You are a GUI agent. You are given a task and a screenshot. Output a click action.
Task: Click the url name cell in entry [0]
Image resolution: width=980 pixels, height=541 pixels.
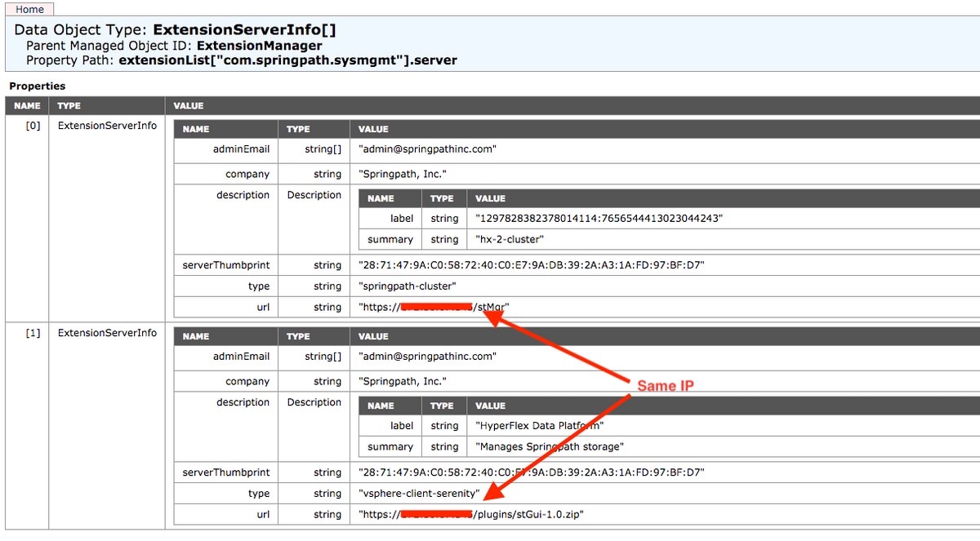(262, 308)
